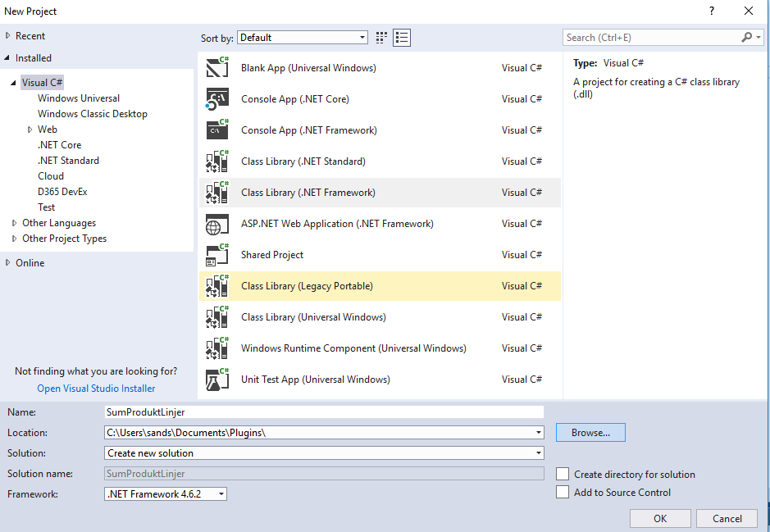Expand the Other Languages node
This screenshot has width=770, height=532.
pyautogui.click(x=14, y=223)
